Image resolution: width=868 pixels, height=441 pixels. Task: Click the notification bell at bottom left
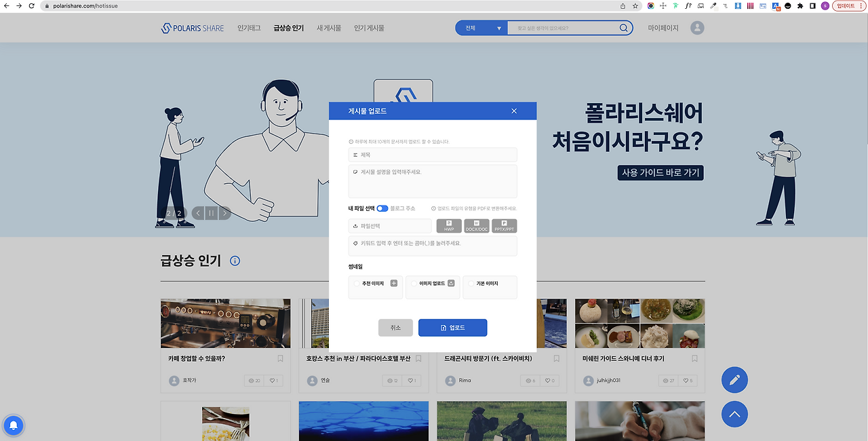[14, 425]
